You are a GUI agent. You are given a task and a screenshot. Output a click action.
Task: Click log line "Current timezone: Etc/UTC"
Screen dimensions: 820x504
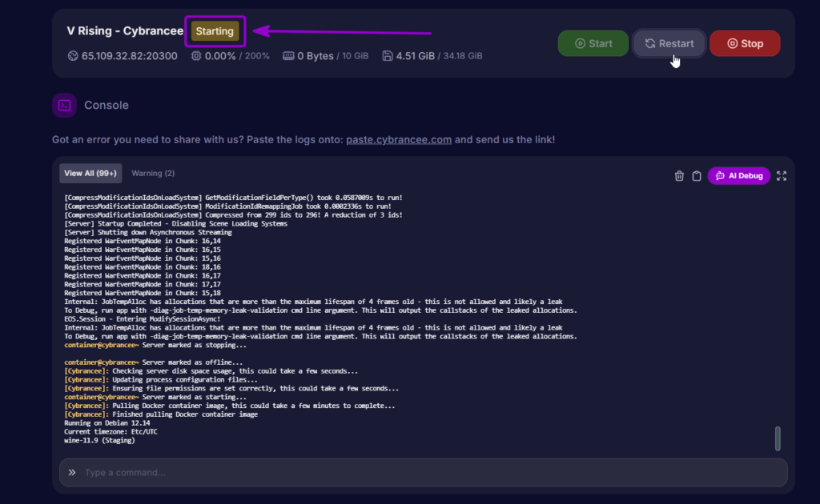coord(111,432)
